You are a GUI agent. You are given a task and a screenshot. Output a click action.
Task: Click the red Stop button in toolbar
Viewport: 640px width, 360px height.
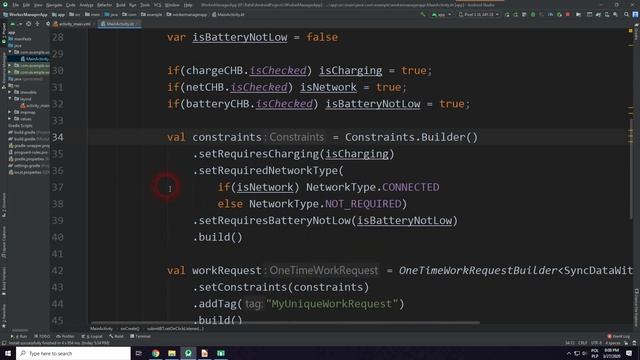[x=568, y=14]
